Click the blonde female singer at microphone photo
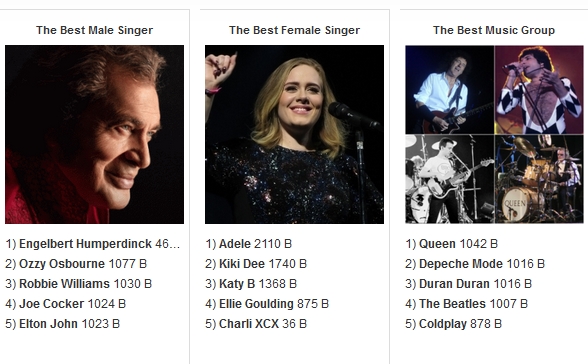The image size is (588, 364). pyautogui.click(x=294, y=135)
